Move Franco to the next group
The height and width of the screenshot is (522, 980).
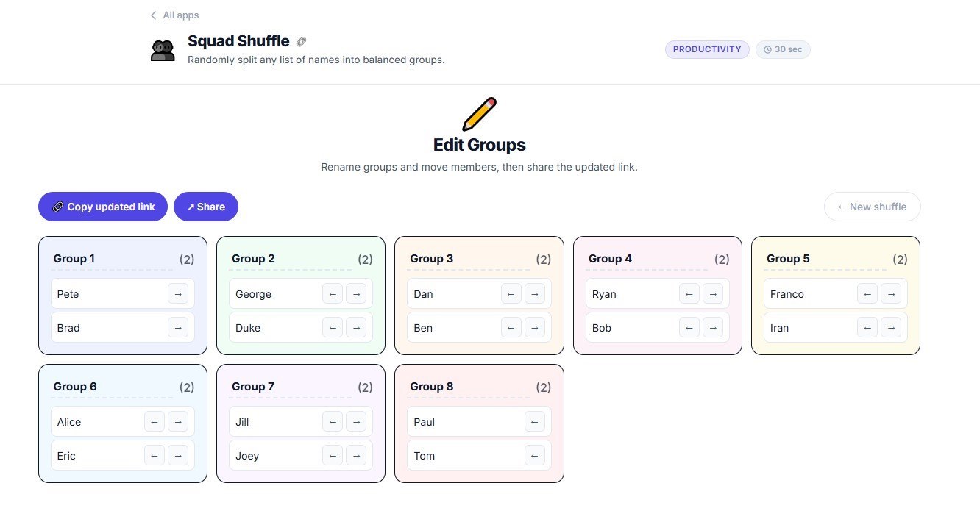pyautogui.click(x=891, y=294)
